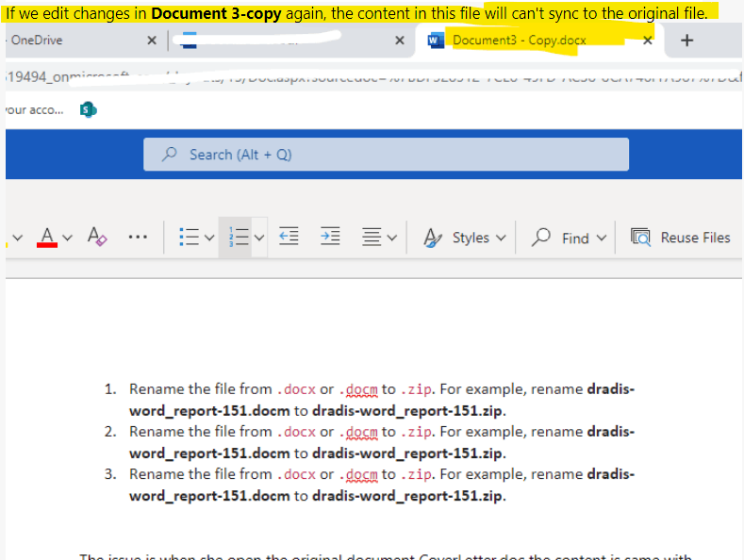The image size is (744, 560).
Task: Click 'word_report-151.docm' in list item 2
Action: click(x=209, y=453)
